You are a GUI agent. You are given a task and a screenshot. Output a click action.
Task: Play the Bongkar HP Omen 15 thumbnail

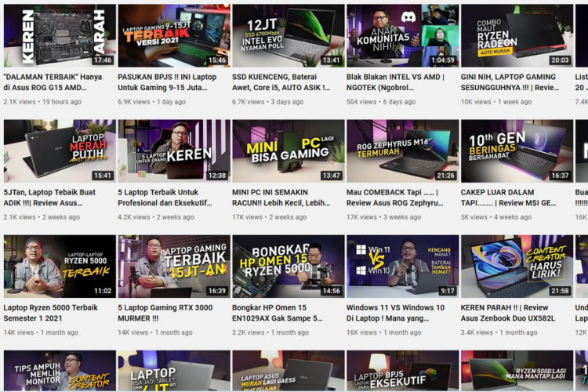288,267
